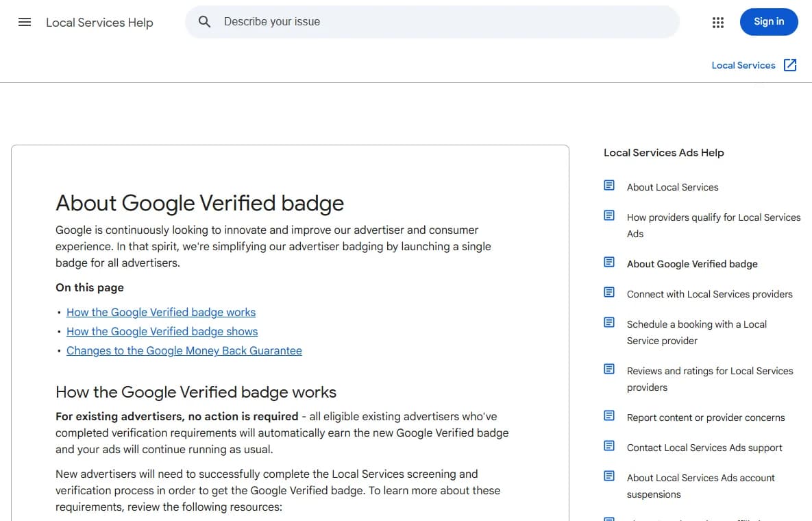The height and width of the screenshot is (521, 812).
Task: Open Reviews and ratings for Local Services providers
Action: 709,379
